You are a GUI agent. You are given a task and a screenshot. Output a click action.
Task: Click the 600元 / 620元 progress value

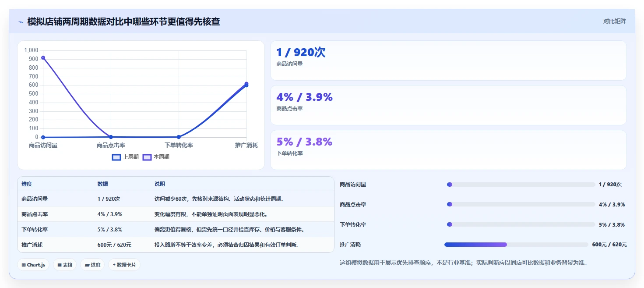pyautogui.click(x=609, y=245)
